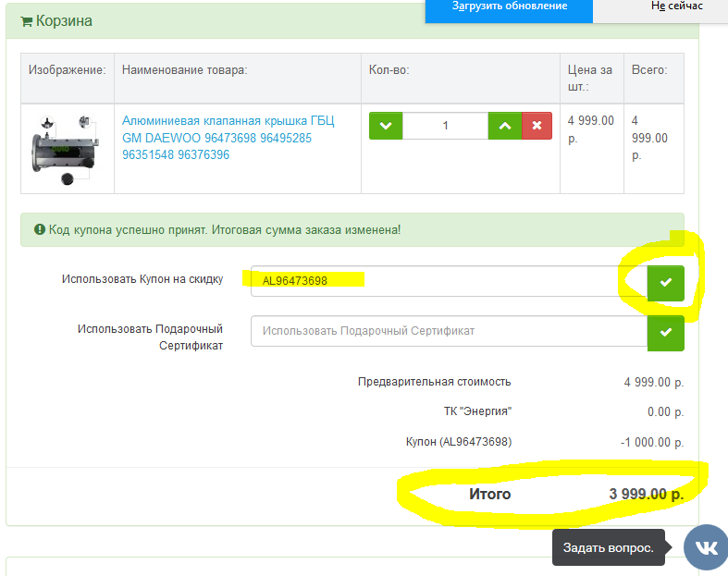Click ТК "Энергия" shipping row label

[x=477, y=411]
